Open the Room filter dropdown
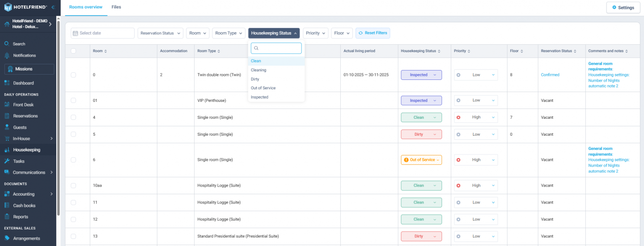This screenshot has height=246, width=644. click(x=198, y=33)
